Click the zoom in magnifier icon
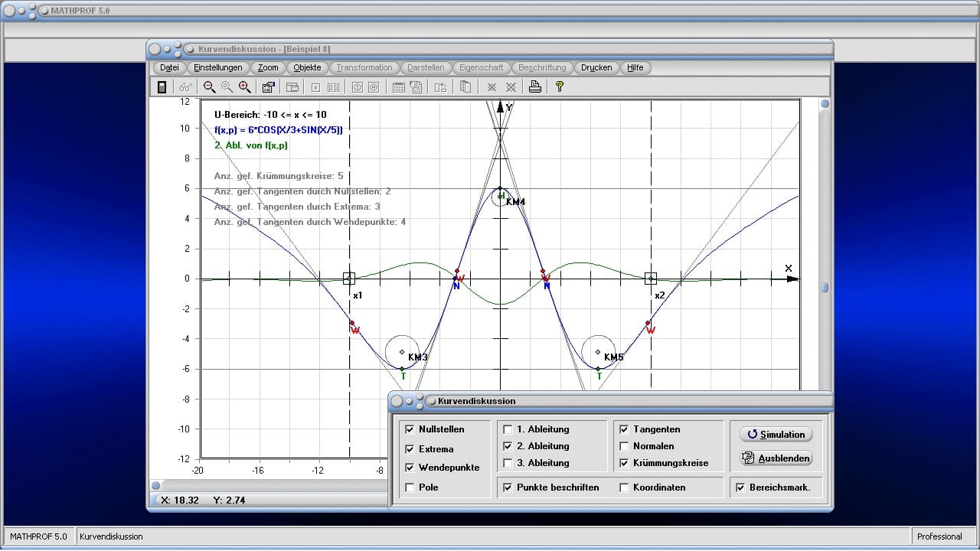The height and width of the screenshot is (551, 980). point(244,87)
